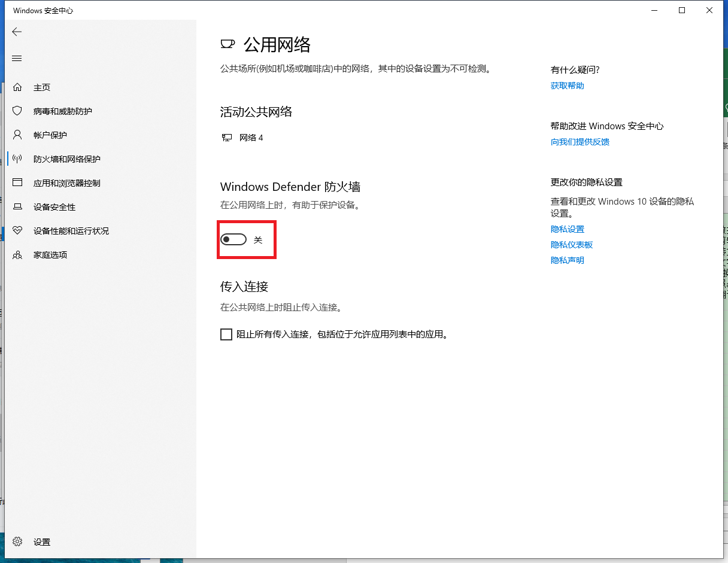Click the 活动公共网络 heading
The image size is (728, 563).
pyautogui.click(x=256, y=111)
